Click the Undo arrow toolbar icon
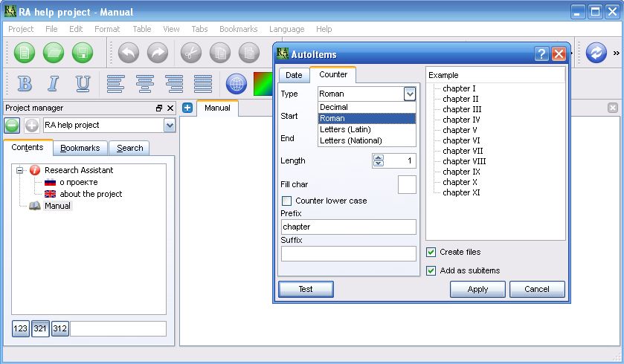Viewport: 624px width, 364px height. click(129, 53)
